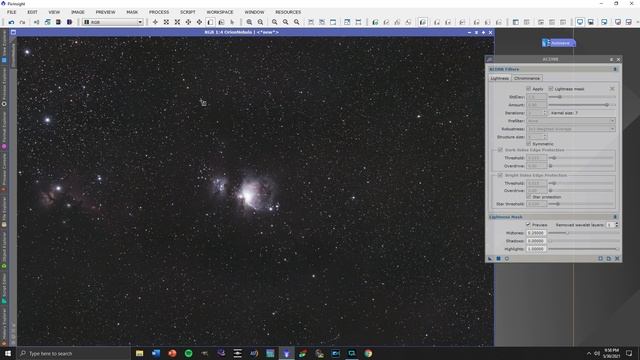Open the PREVIEW menu
The height and width of the screenshot is (360, 640).
tap(105, 12)
